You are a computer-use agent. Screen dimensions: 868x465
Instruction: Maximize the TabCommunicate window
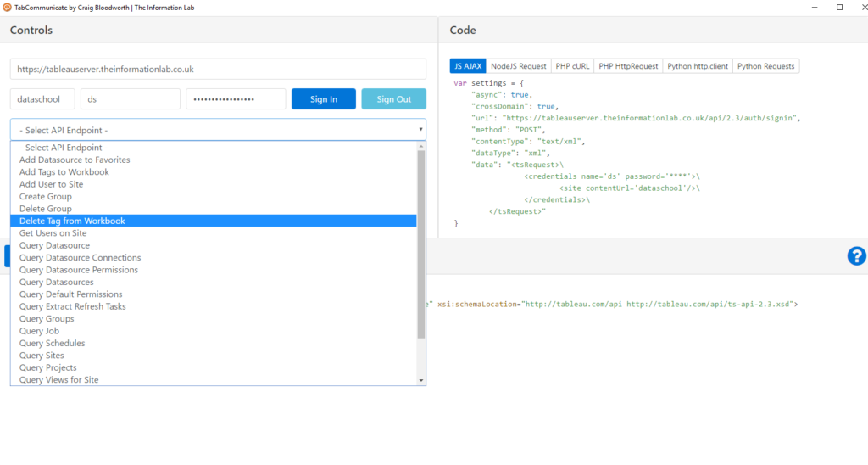click(839, 7)
